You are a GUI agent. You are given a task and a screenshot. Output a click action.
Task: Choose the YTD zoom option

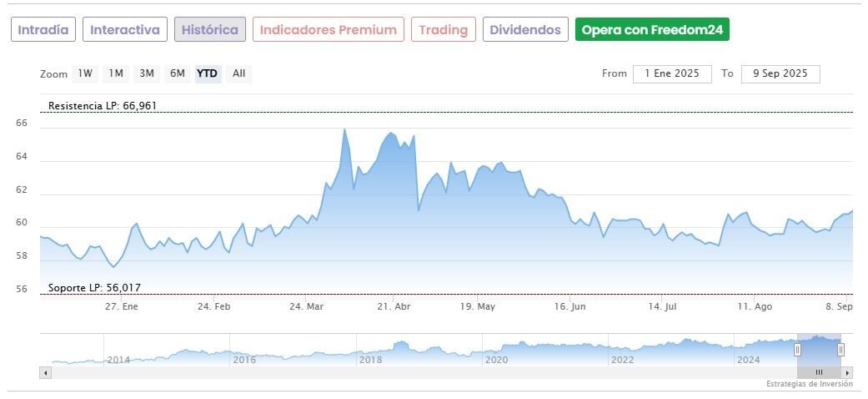(207, 73)
